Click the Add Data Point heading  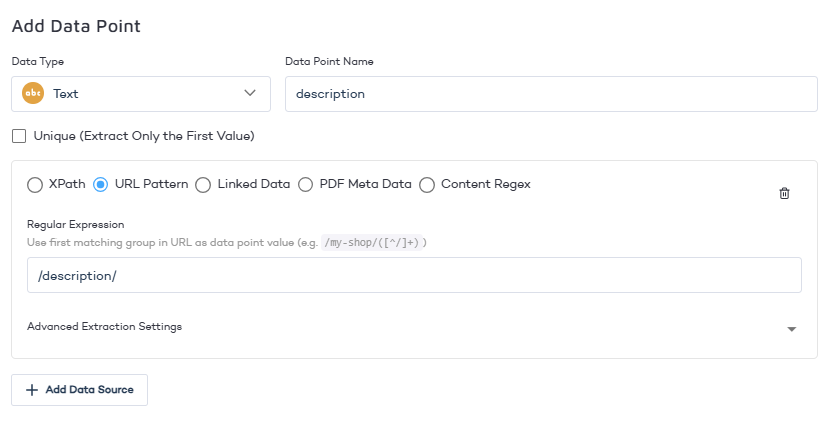coord(76,26)
